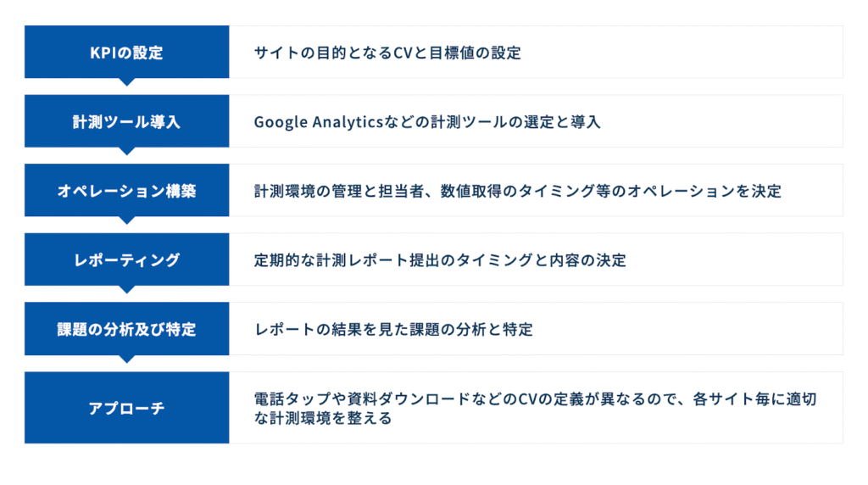Click the description "レポートの結果を見た課題の分析と特定"
Image resolution: width=868 pixels, height=485 pixels.
[x=393, y=330]
